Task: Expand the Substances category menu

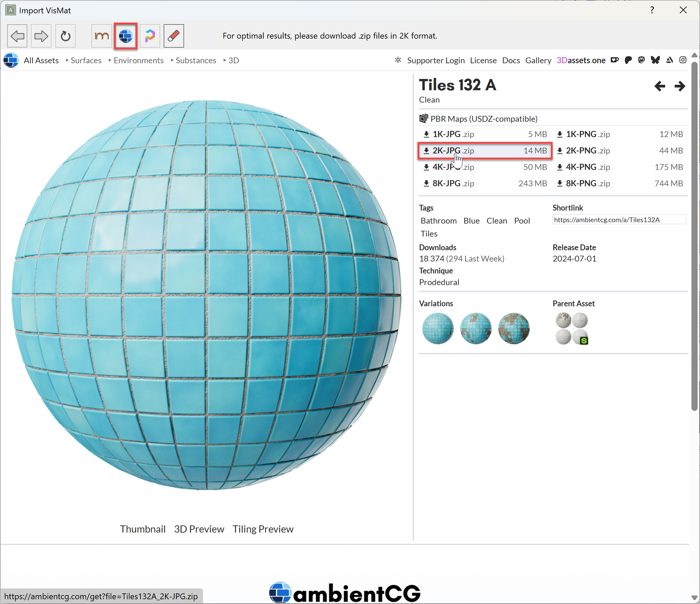Action: click(x=196, y=61)
